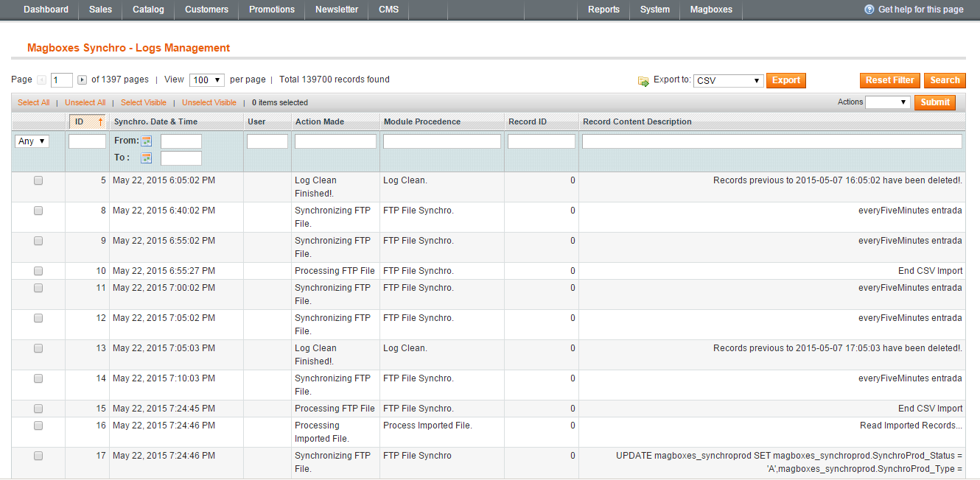Screen dimensions: 980x480
Task: Click the export file icon
Action: click(643, 80)
